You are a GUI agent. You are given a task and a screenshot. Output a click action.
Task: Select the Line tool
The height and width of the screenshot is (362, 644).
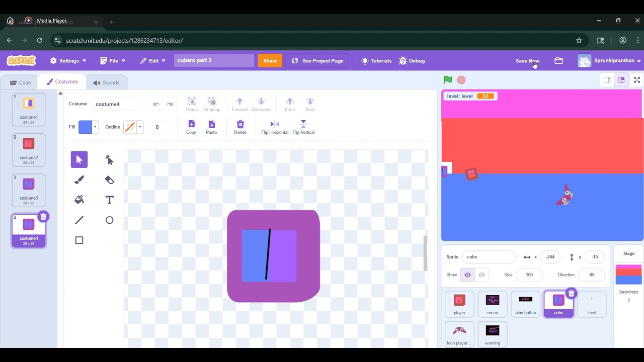coord(79,220)
